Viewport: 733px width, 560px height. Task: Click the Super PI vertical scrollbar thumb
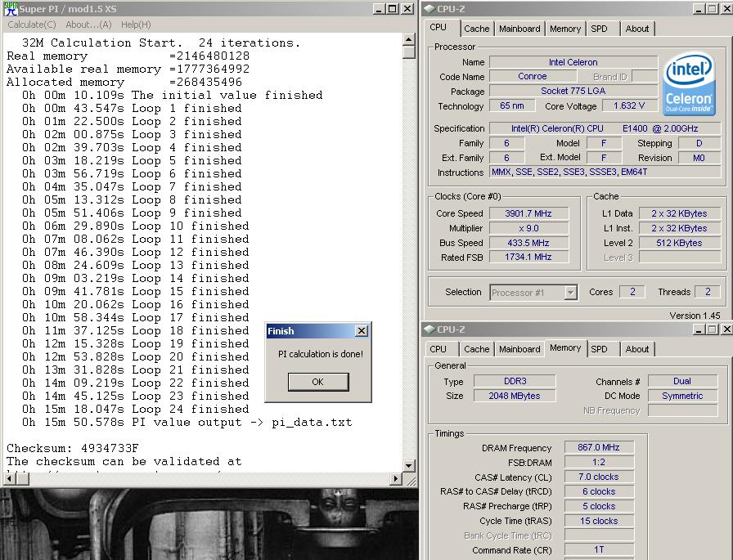pos(408,52)
